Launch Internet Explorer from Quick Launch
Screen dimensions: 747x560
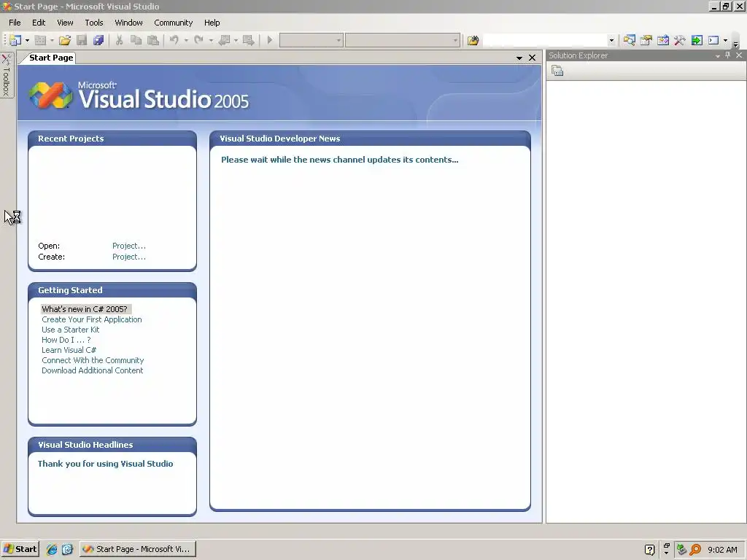(52, 549)
